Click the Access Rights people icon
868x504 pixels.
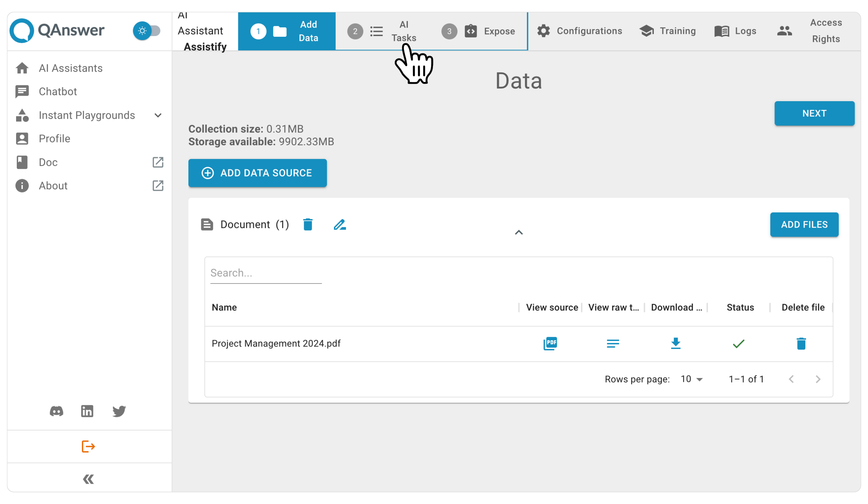coord(784,31)
